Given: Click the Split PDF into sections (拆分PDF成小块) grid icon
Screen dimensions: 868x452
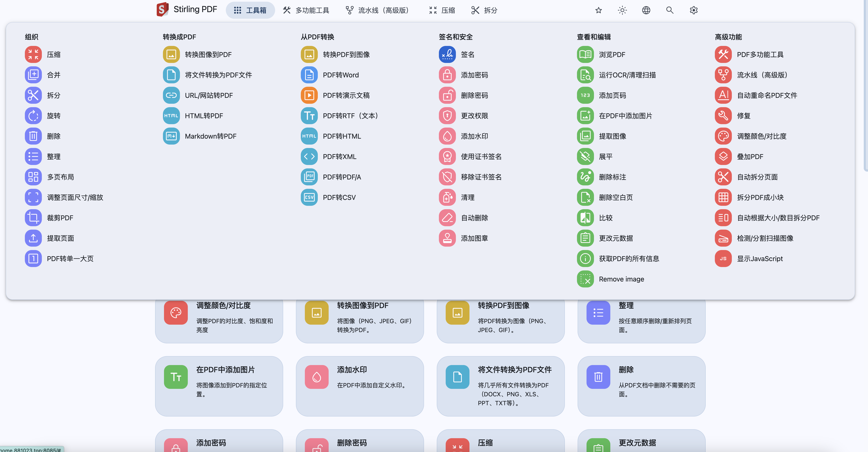Looking at the screenshot, I should 723,197.
